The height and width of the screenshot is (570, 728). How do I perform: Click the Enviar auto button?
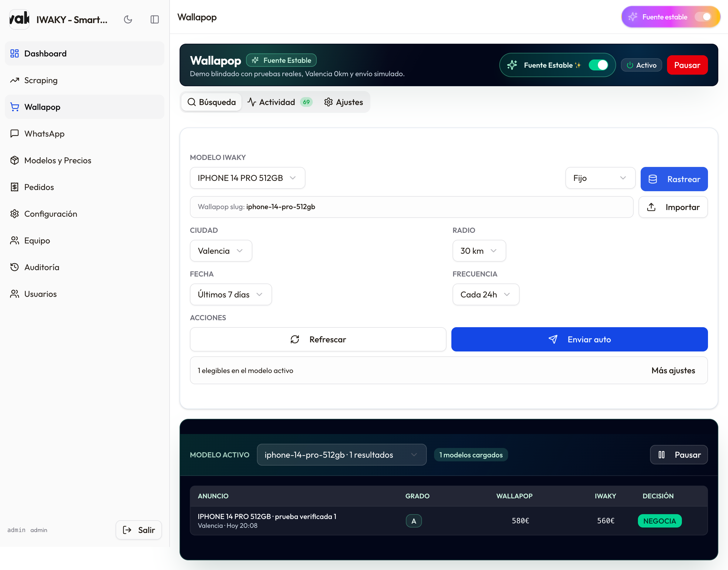579,339
